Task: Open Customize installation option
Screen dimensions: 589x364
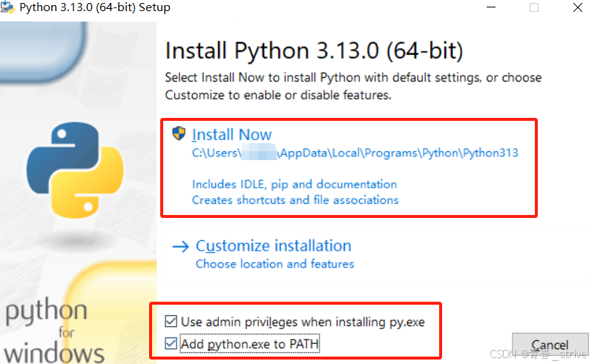Action: (274, 246)
